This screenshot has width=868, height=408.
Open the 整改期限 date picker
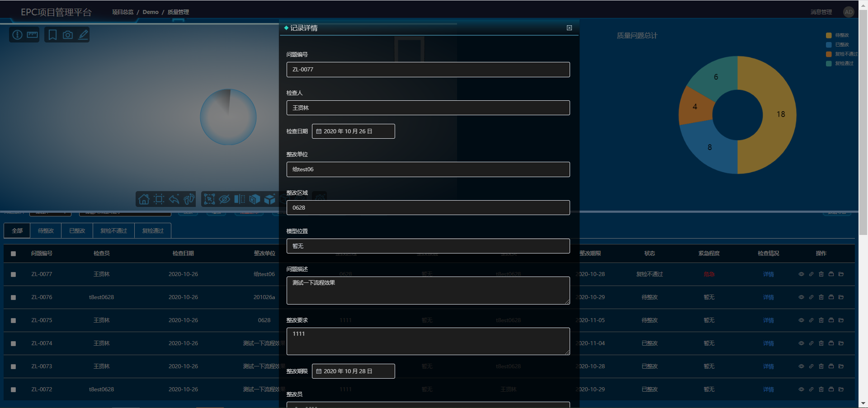[353, 371]
